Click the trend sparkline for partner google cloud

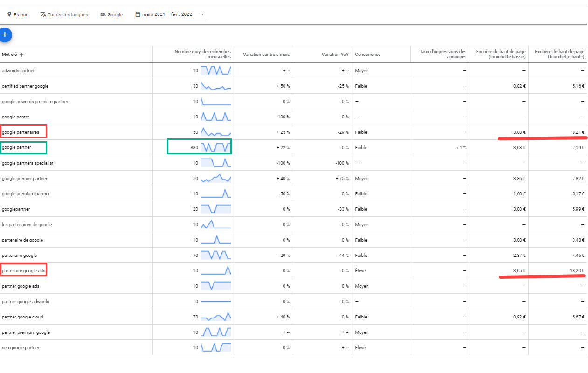pos(216,317)
